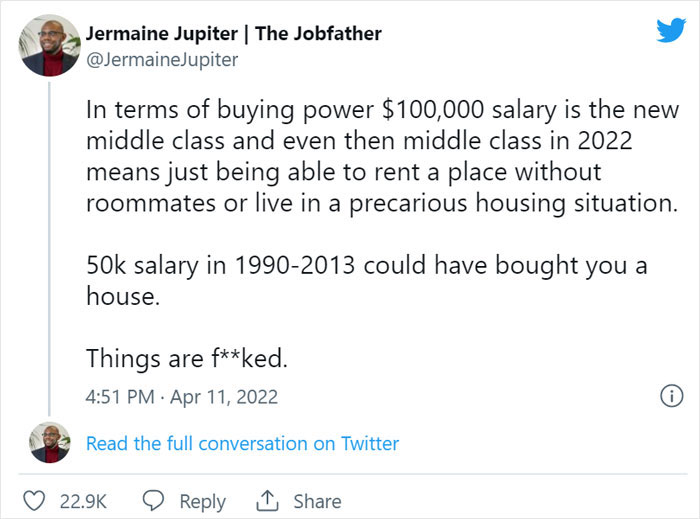Open the "Jermaine Jupiter | The Jobfather" display name
700x519 pixels.
click(x=233, y=33)
